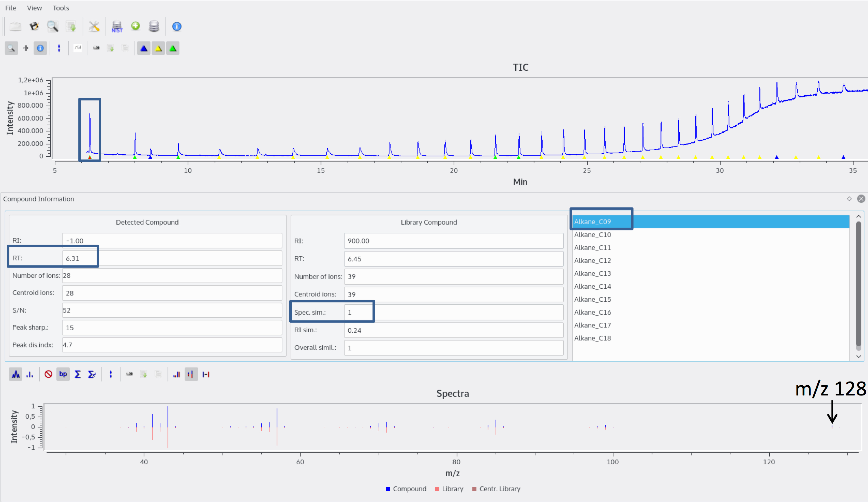Viewport: 868px width, 502px height.
Task: Click the f(x) function icon in TIC toolbar
Action: 78,48
